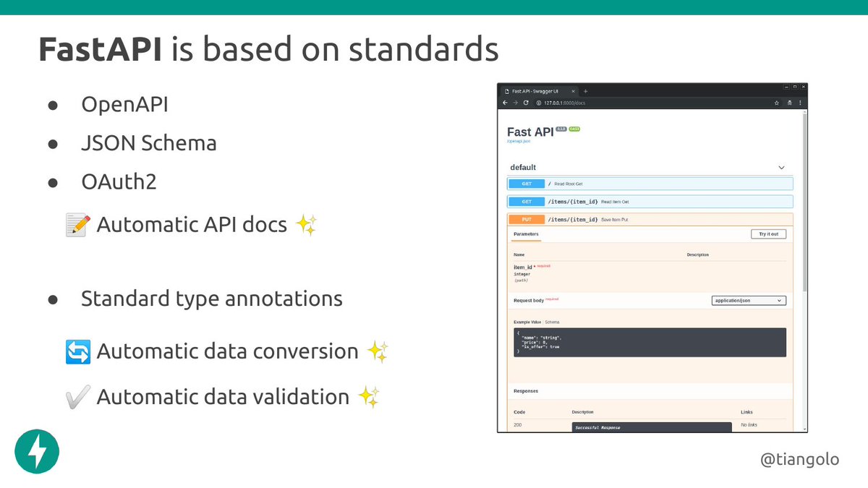Open the application/json content type dropdown

749,300
